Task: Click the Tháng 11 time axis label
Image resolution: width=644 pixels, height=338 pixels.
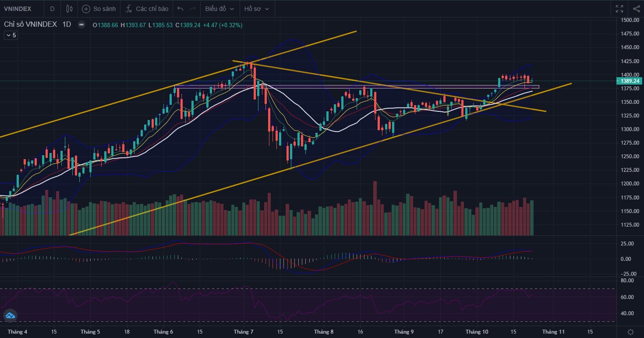Action: (553, 332)
